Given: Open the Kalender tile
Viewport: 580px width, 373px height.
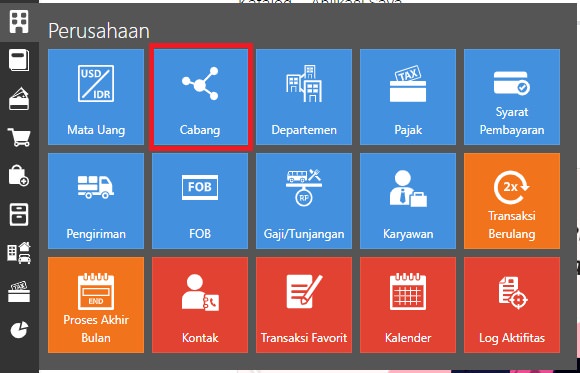Looking at the screenshot, I should pos(408,305).
